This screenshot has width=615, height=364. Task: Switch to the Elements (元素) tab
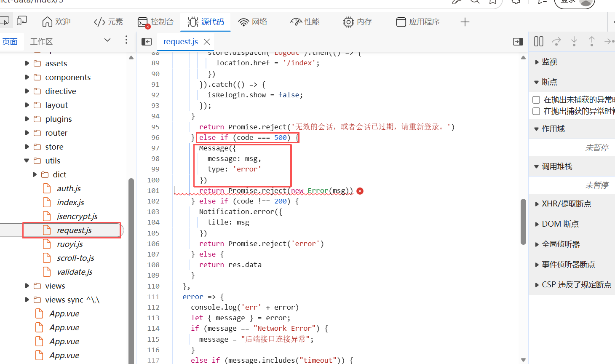coord(108,22)
